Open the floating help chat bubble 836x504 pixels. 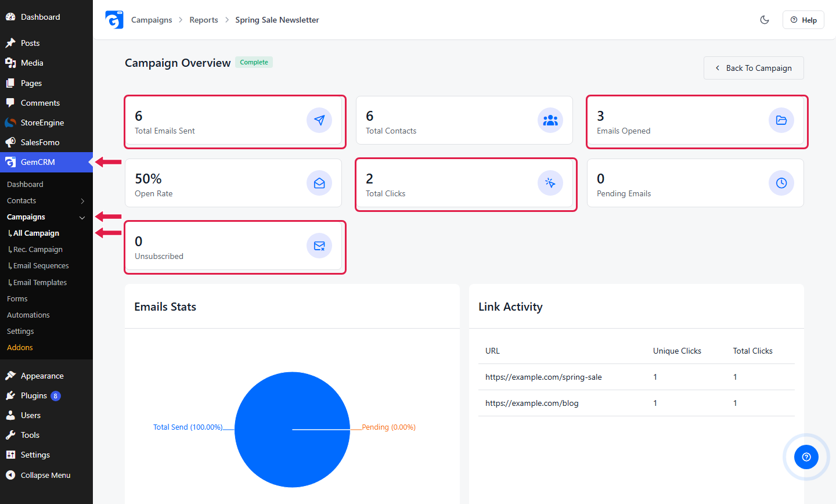[x=806, y=457]
